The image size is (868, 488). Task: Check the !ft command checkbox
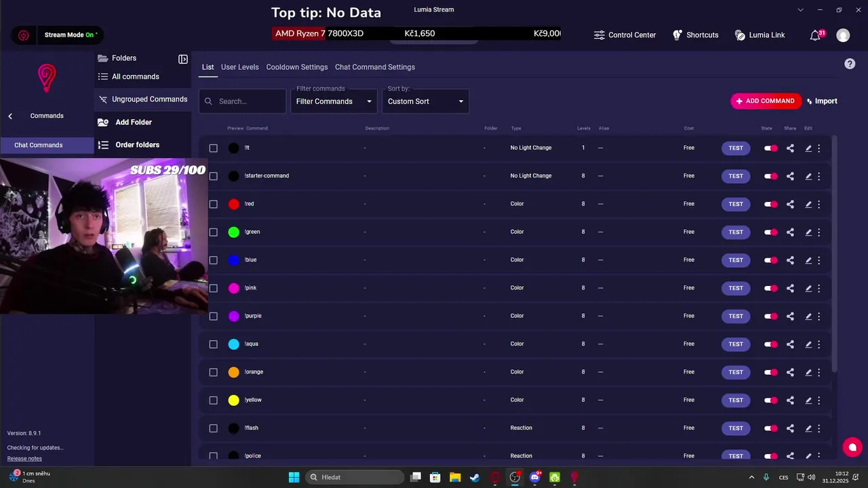click(x=213, y=148)
